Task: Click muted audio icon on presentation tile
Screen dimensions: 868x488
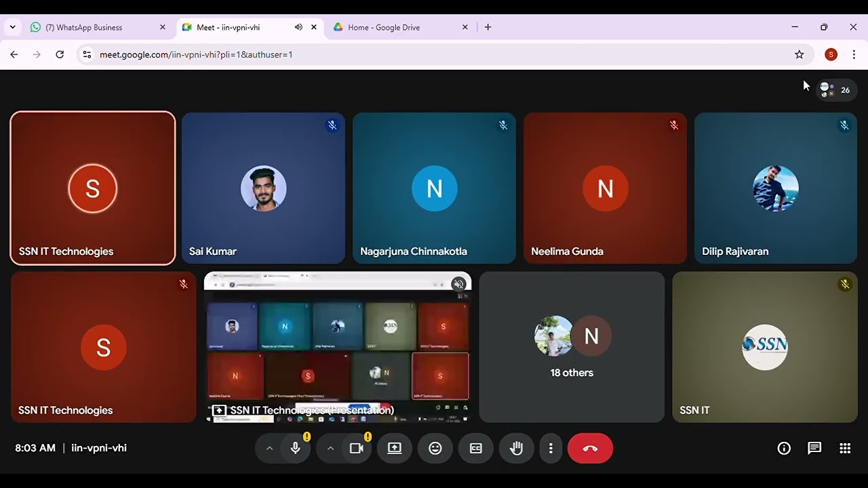Action: point(459,284)
